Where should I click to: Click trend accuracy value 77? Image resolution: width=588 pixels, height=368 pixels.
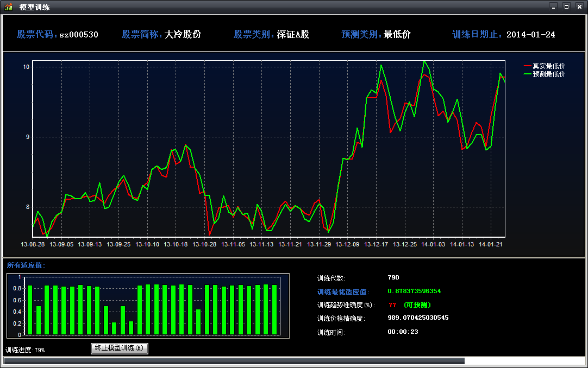click(x=392, y=305)
